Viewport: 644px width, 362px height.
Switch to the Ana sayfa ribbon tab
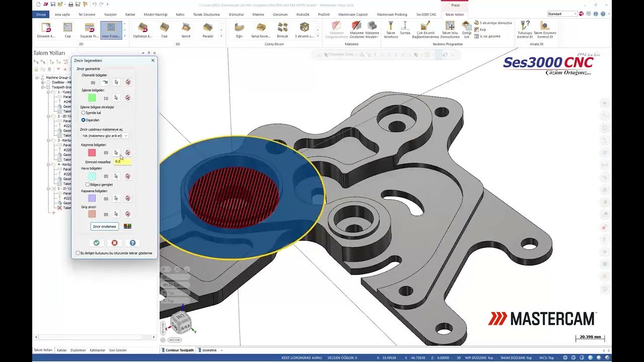pos(62,15)
